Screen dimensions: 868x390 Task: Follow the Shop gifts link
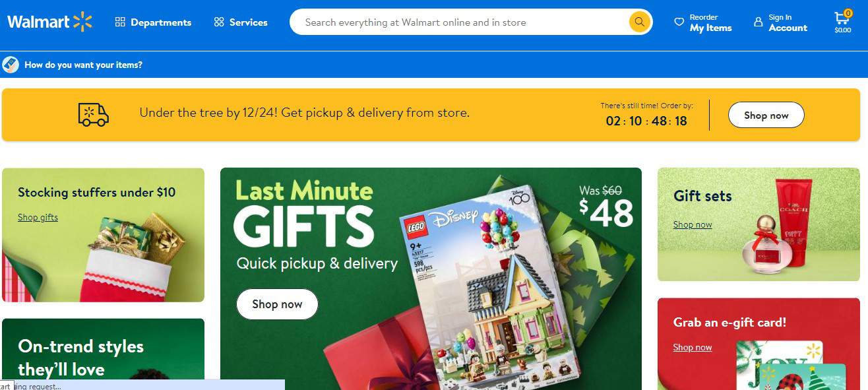pyautogui.click(x=38, y=218)
